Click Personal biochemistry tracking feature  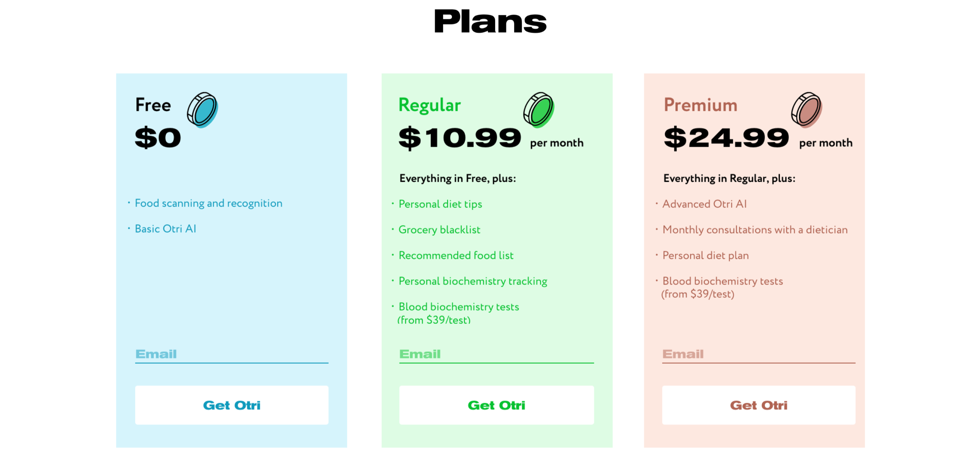472,281
